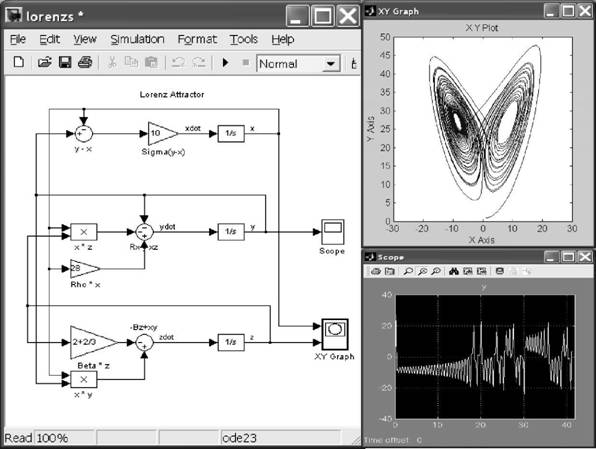Autoscale the Scope with binoculars icon
The width and height of the screenshot is (596, 449).
tap(454, 271)
